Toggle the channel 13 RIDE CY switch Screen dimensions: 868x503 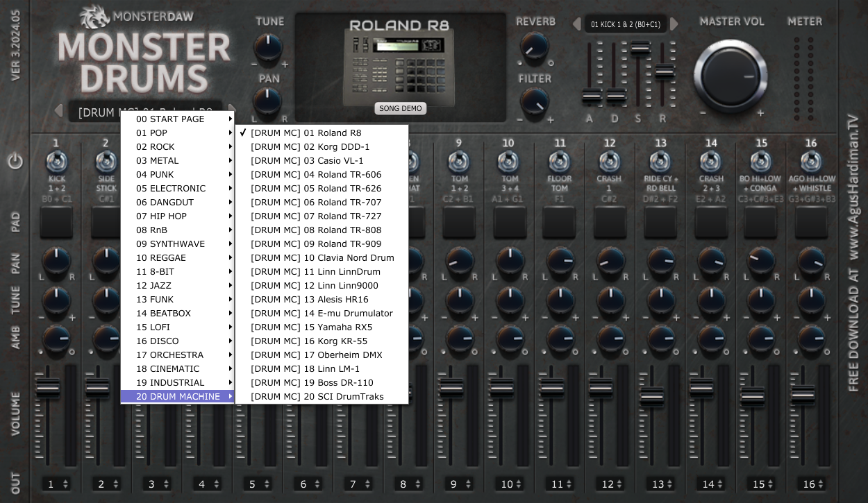(x=660, y=162)
